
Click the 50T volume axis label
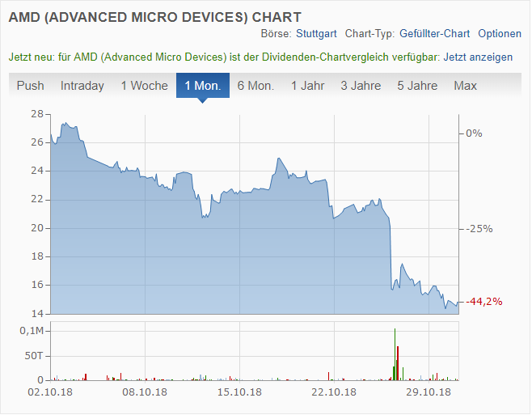click(34, 356)
